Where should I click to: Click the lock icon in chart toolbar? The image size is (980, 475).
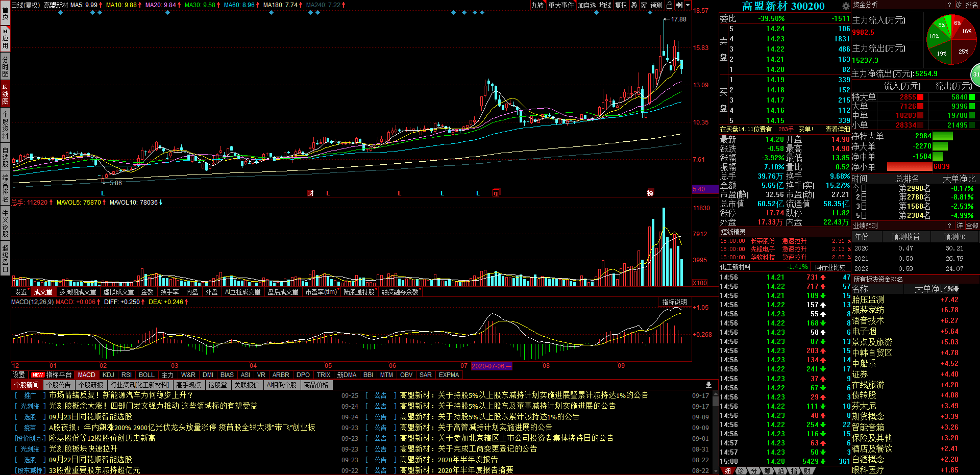click(669, 5)
